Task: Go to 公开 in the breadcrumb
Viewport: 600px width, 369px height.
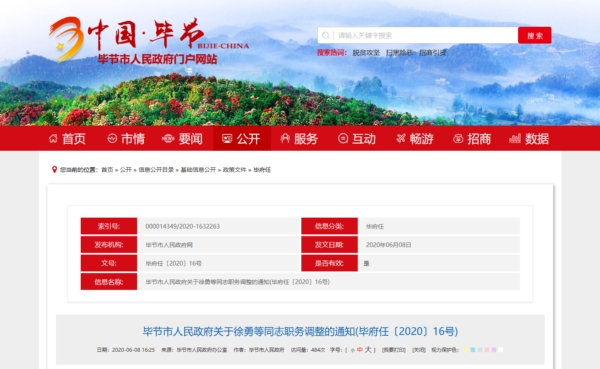Action: [126, 170]
